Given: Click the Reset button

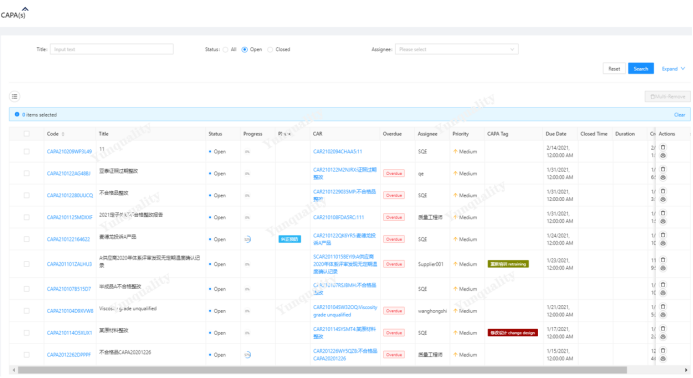Looking at the screenshot, I should tap(614, 69).
